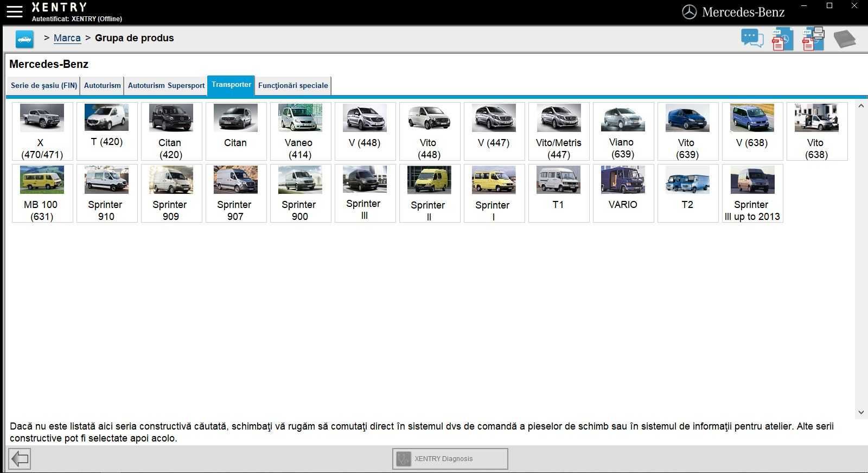Select the V (448) model

pyautogui.click(x=365, y=131)
